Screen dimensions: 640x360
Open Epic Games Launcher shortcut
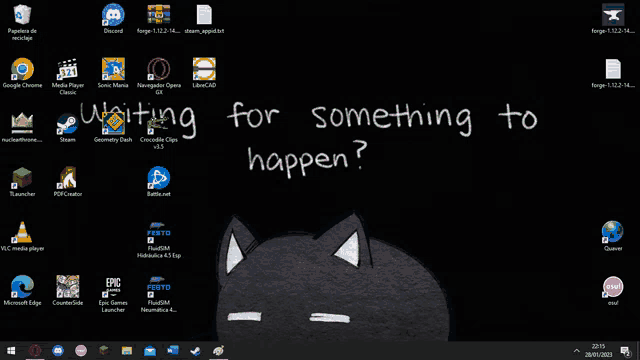tap(113, 294)
